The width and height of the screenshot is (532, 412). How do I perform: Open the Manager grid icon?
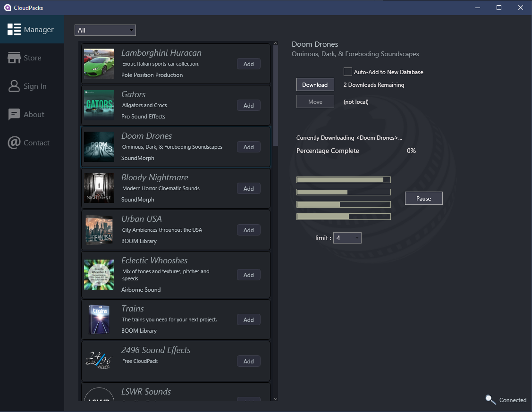point(14,30)
